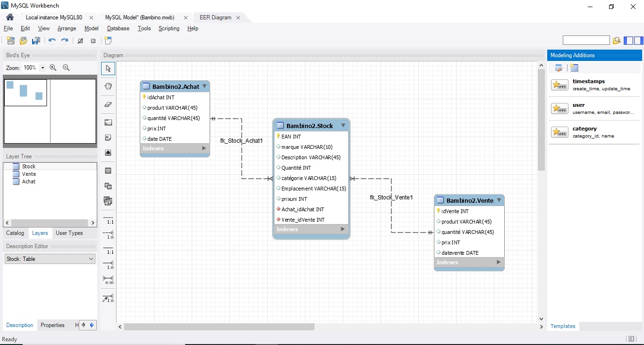Open the Arrange menu

pyautogui.click(x=67, y=28)
